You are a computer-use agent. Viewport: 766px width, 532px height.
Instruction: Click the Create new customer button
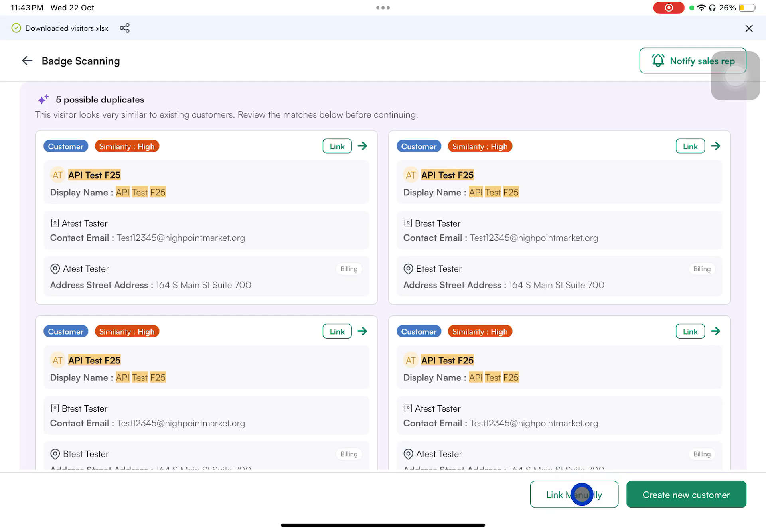point(686,495)
